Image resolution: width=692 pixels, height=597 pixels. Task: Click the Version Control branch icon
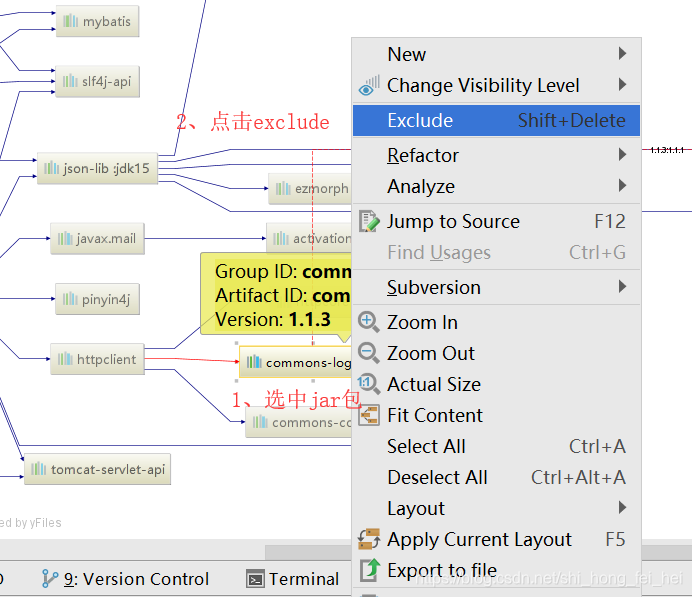(x=50, y=578)
